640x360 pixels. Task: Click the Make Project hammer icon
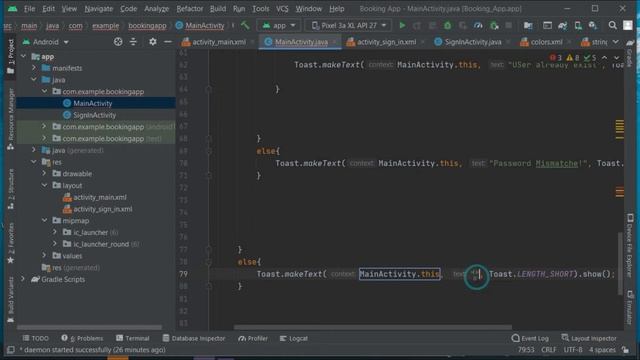point(245,25)
